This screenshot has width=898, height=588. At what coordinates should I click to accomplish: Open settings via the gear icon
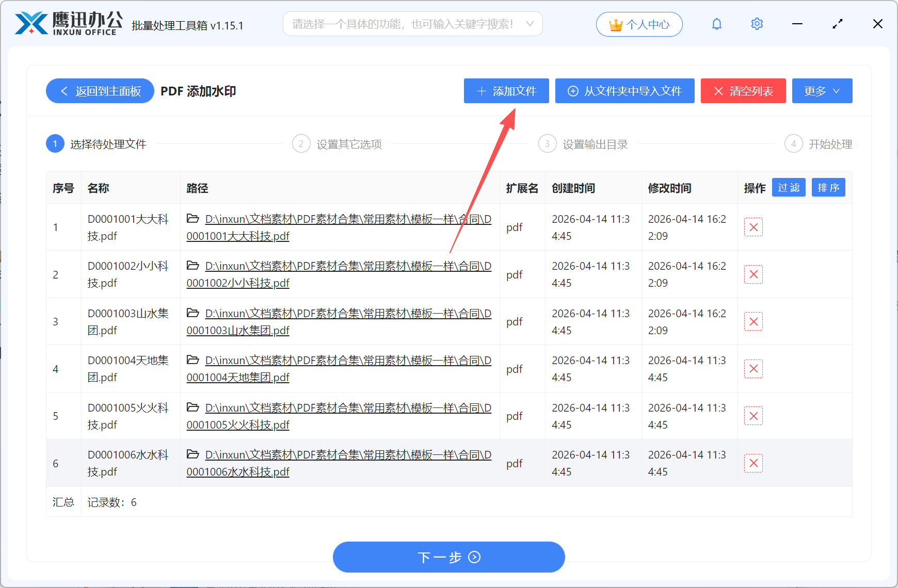tap(757, 24)
